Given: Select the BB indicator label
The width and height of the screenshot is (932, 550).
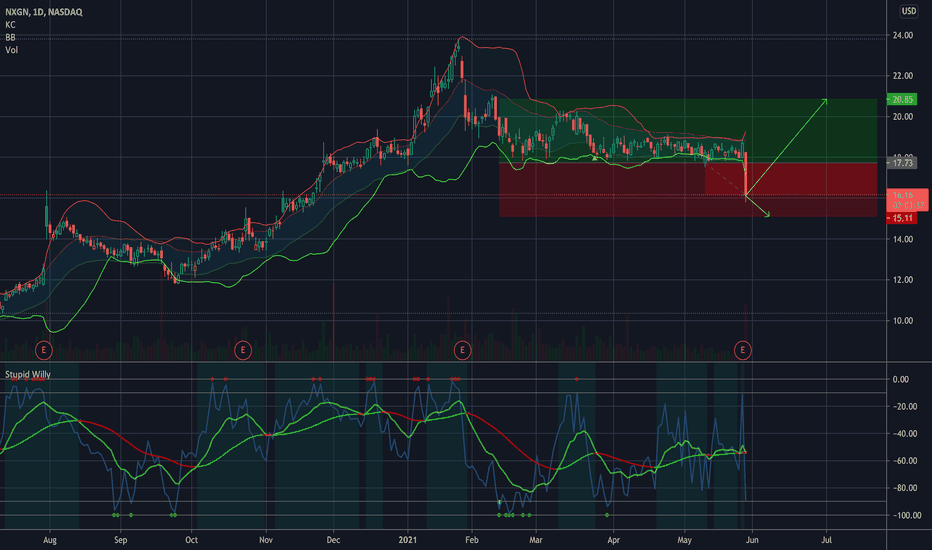Looking at the screenshot, I should click(x=10, y=37).
